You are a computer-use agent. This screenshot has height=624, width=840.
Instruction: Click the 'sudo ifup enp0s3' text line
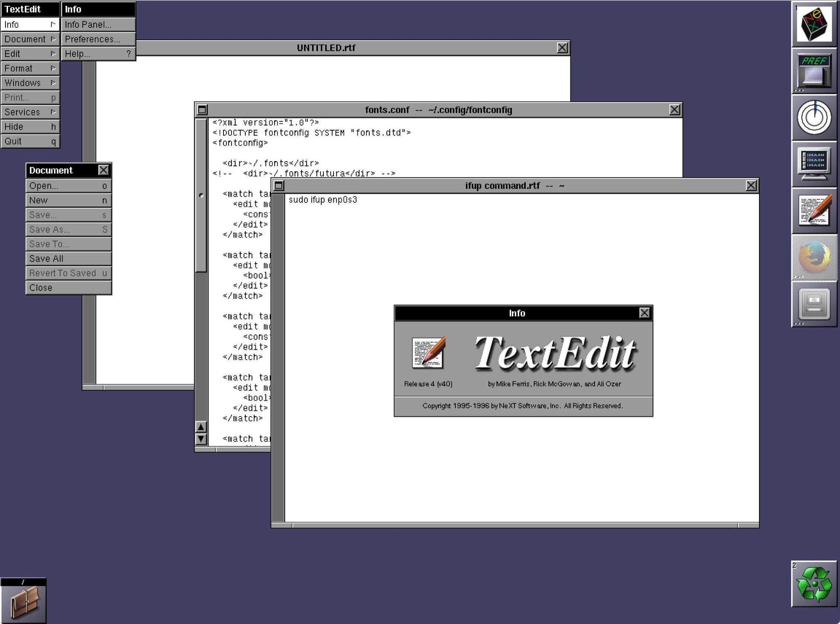tap(323, 199)
